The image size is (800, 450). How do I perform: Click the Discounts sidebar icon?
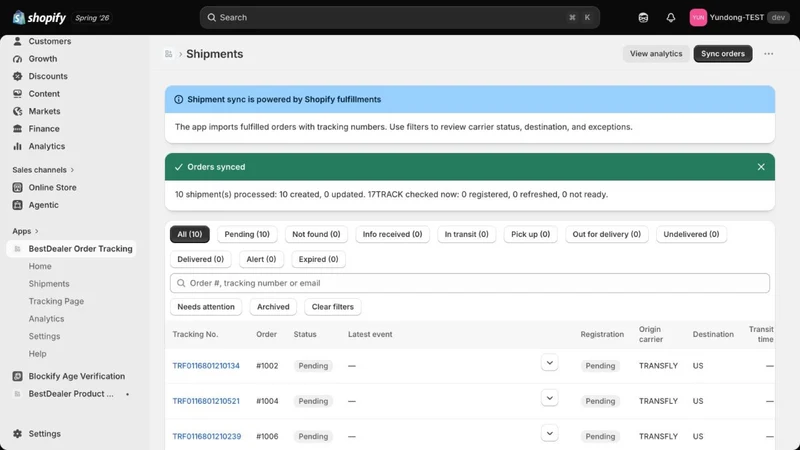click(17, 76)
